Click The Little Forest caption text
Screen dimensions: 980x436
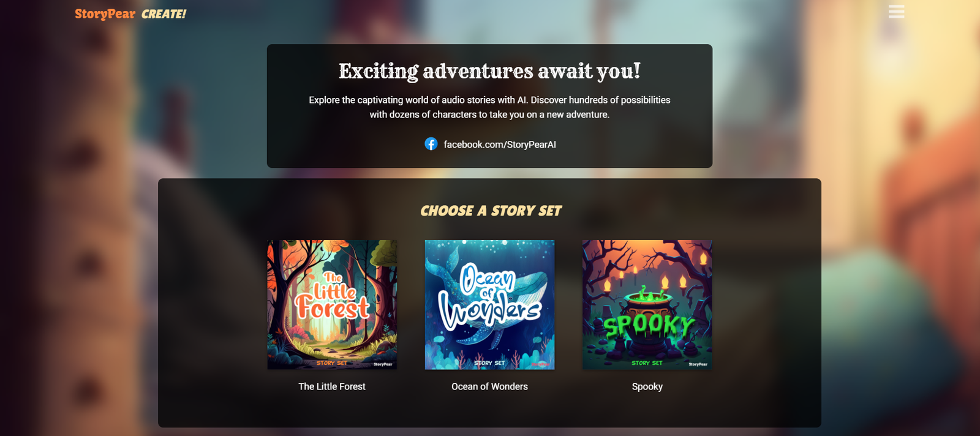[x=332, y=386]
